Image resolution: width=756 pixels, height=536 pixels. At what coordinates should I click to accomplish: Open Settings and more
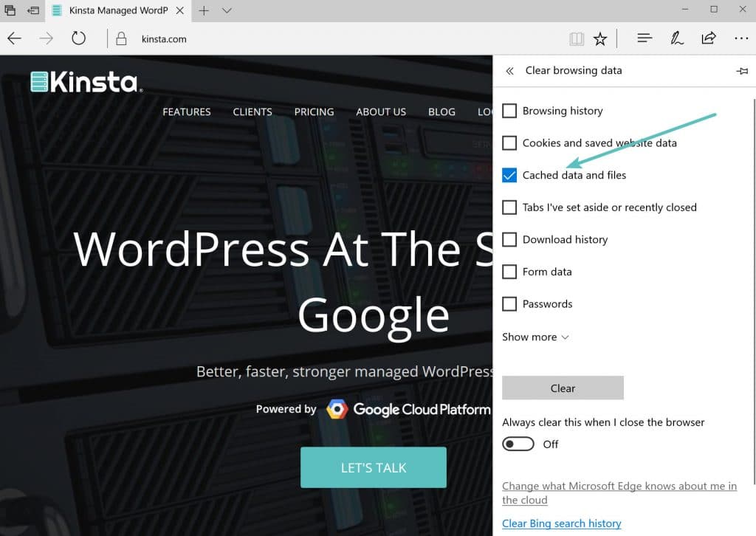[741, 38]
